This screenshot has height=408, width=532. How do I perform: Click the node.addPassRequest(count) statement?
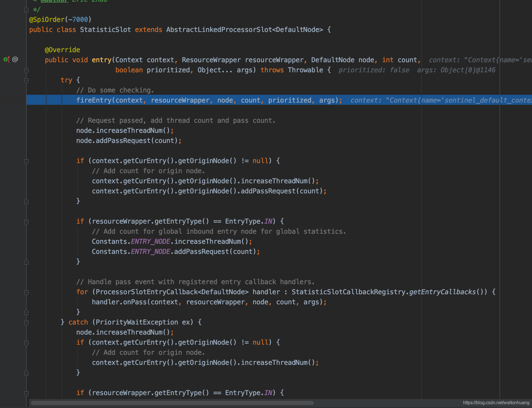[129, 141]
